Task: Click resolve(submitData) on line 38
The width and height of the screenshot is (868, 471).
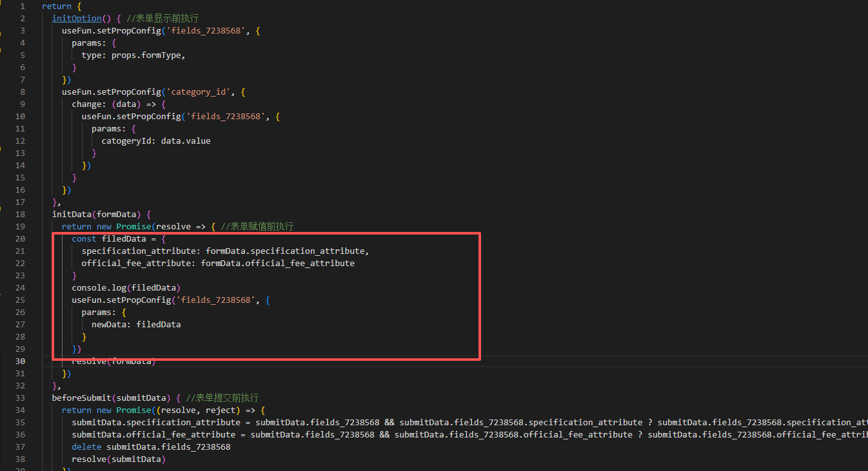Action: tap(119, 459)
